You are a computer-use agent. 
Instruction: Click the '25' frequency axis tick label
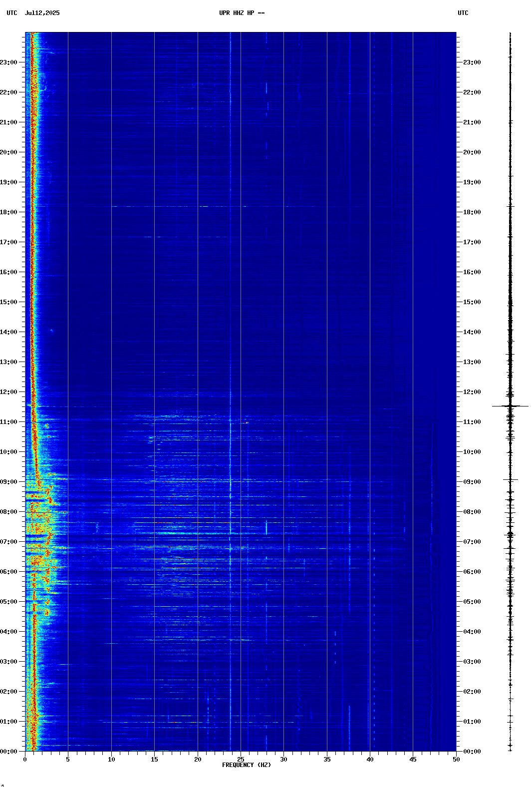[241, 760]
